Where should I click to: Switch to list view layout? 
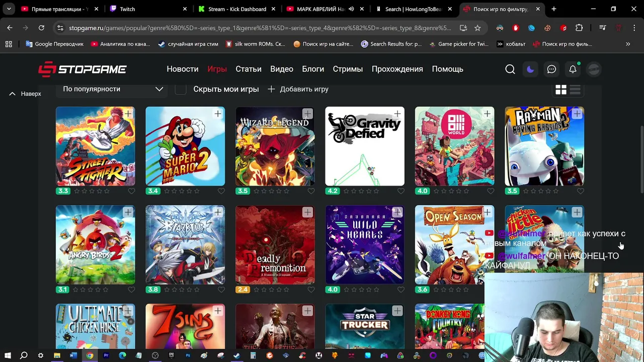click(575, 89)
